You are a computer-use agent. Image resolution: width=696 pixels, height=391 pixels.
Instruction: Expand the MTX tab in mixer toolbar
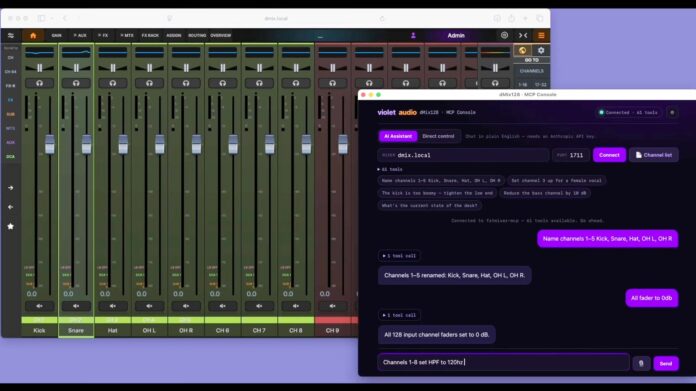coord(127,36)
